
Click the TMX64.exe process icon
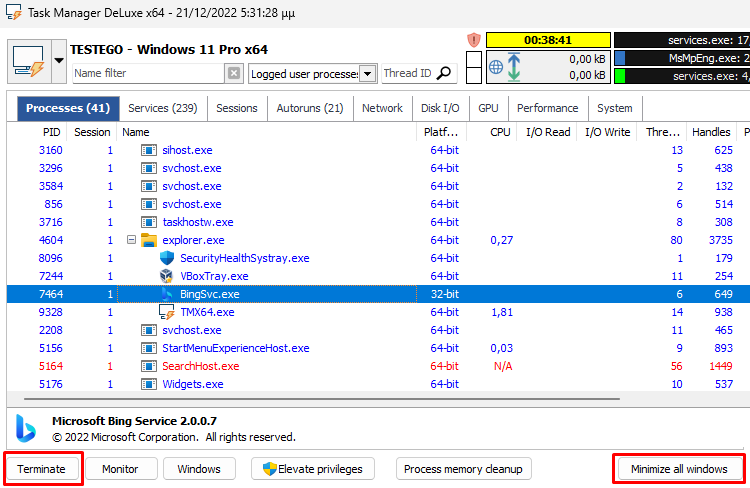(166, 312)
